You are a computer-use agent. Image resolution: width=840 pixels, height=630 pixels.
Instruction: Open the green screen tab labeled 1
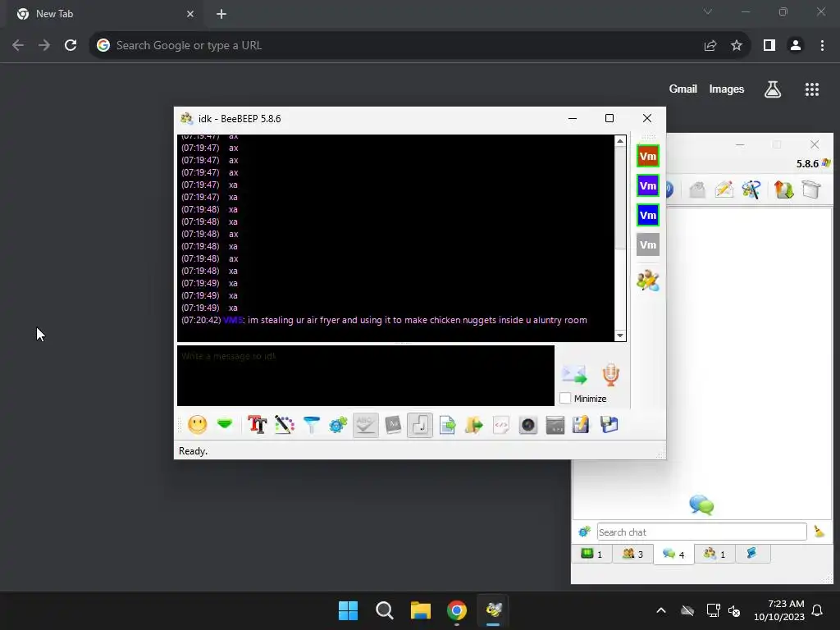point(592,554)
